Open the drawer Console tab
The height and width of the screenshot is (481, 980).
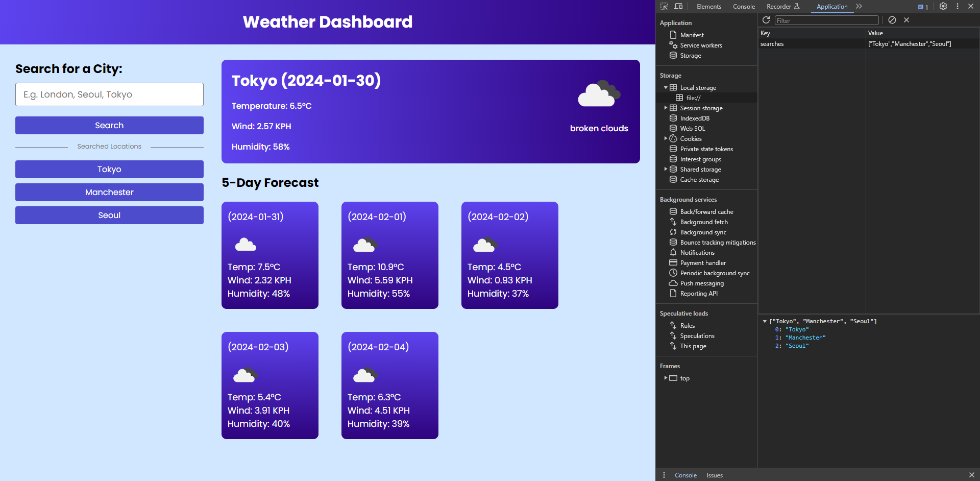coord(685,475)
